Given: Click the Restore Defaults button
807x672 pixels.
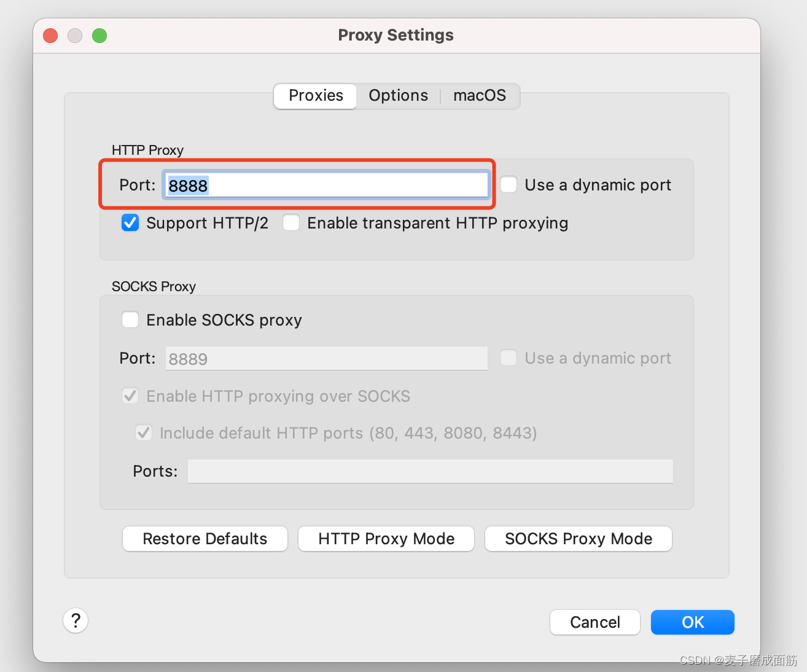Looking at the screenshot, I should [205, 539].
